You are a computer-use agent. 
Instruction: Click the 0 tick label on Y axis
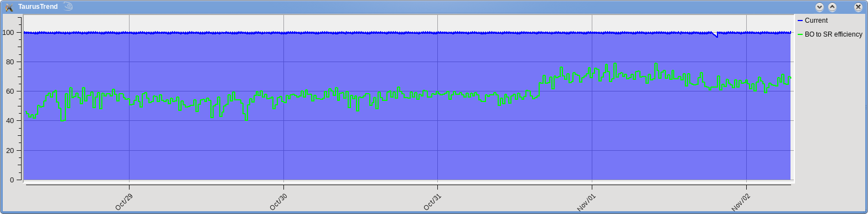pos(12,180)
